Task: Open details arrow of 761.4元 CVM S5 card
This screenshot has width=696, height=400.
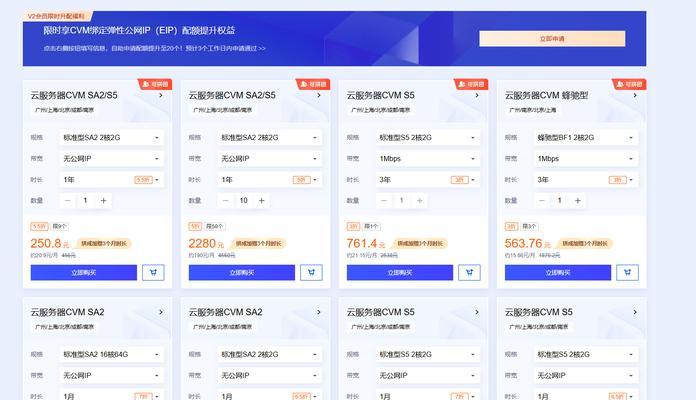Action: click(477, 95)
